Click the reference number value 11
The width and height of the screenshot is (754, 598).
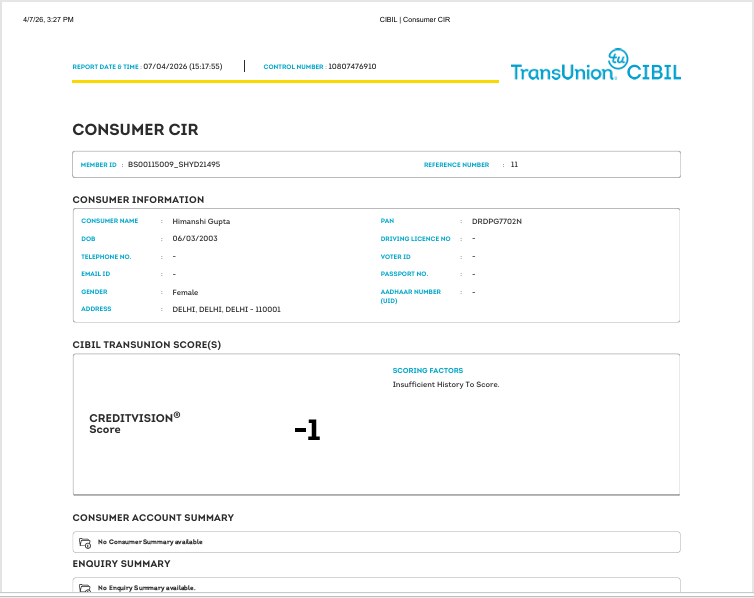click(x=514, y=164)
